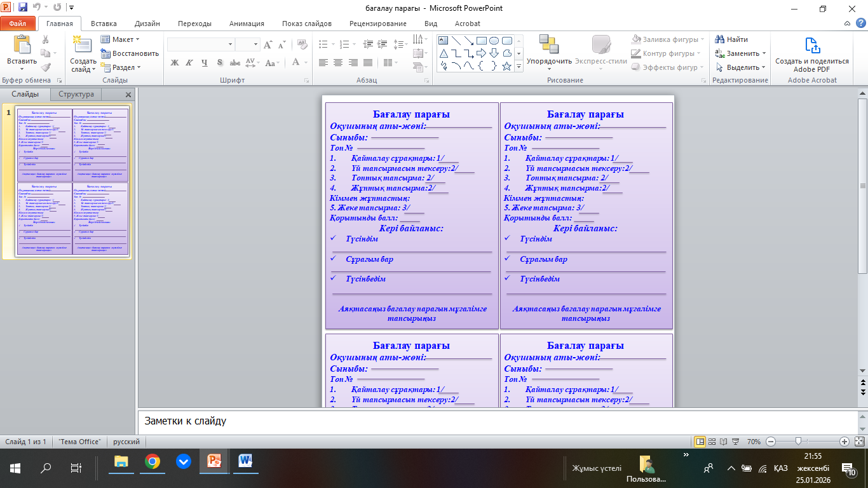Click the Find (Найти) binoculars button

[x=731, y=39]
